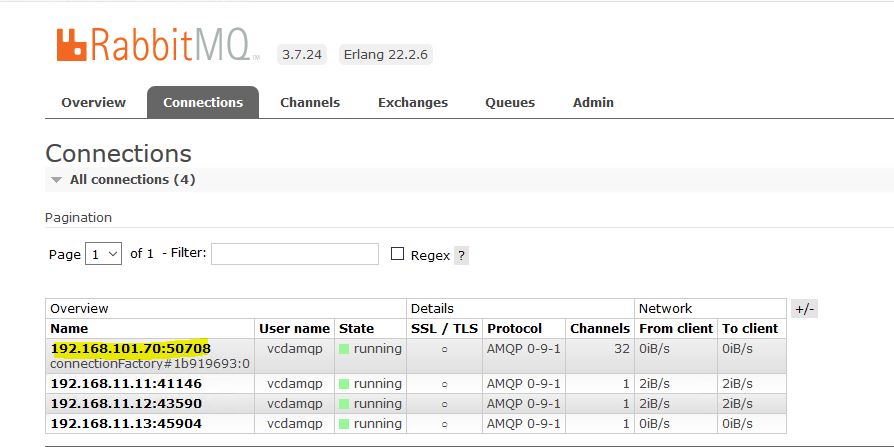Enable the Regex checkbox
The height and width of the screenshot is (447, 894).
(x=398, y=255)
